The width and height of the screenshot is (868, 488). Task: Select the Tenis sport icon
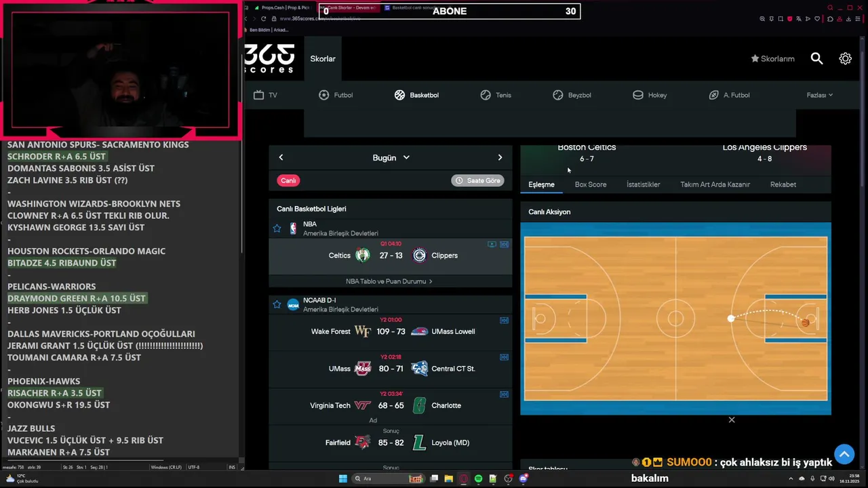tap(486, 95)
